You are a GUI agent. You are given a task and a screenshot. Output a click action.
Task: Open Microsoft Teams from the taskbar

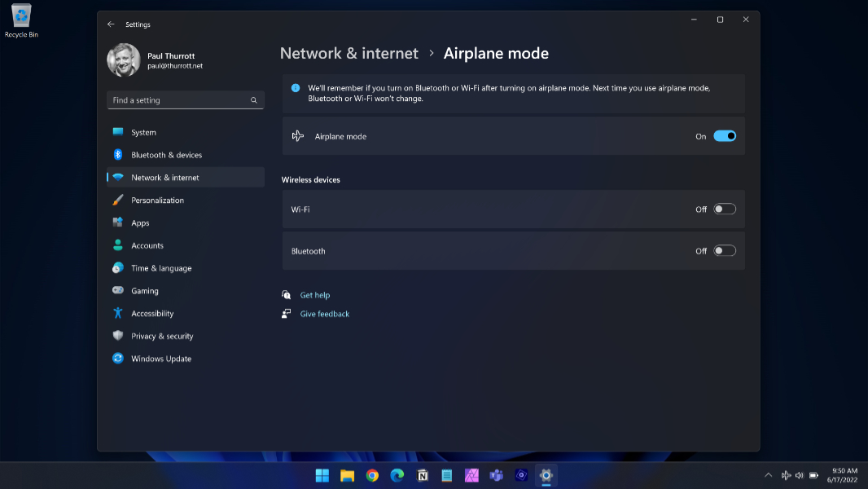(x=496, y=475)
